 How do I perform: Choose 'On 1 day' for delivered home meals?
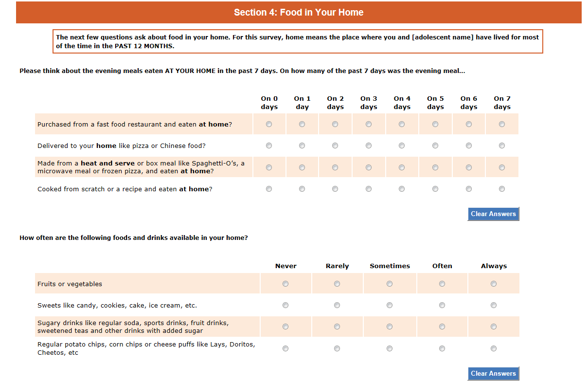(302, 146)
